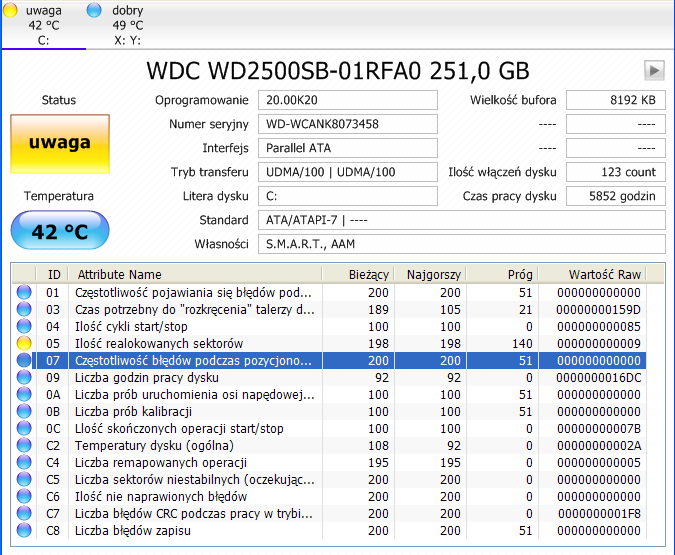This screenshot has width=675, height=555.
Task: Click threshold value 140 in row 05
Action: click(x=522, y=343)
